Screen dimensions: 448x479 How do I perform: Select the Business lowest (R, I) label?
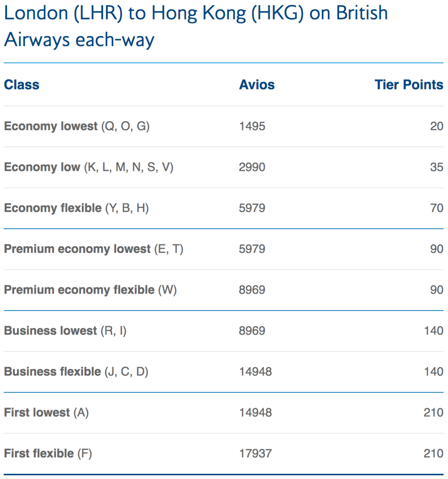65,331
